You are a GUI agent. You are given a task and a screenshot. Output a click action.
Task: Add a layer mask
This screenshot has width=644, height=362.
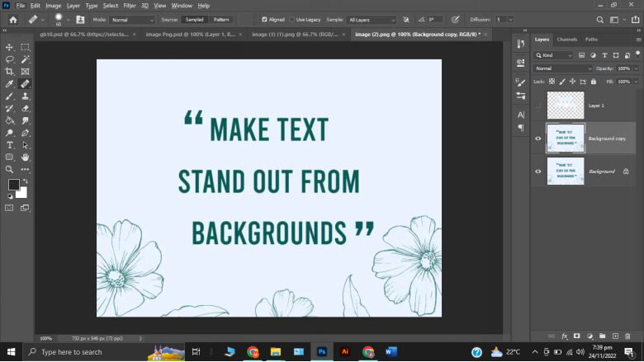pyautogui.click(x=576, y=336)
